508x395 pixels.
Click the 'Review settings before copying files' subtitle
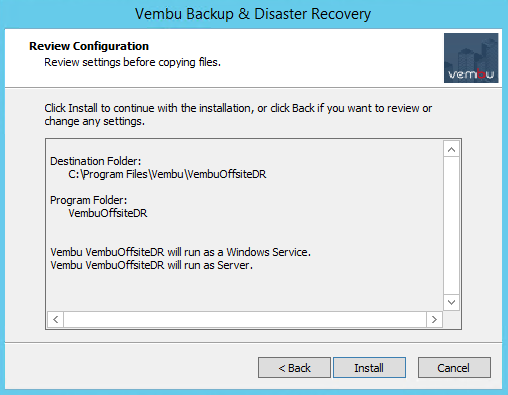coord(133,62)
